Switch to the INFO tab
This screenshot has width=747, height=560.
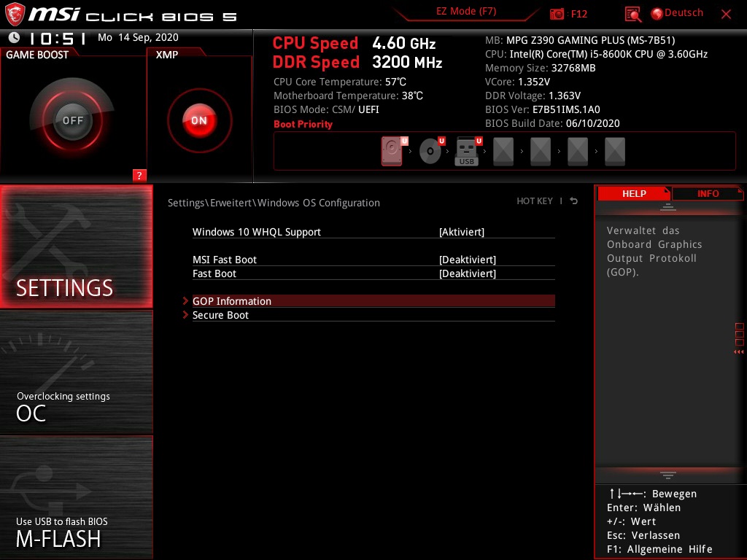708,193
